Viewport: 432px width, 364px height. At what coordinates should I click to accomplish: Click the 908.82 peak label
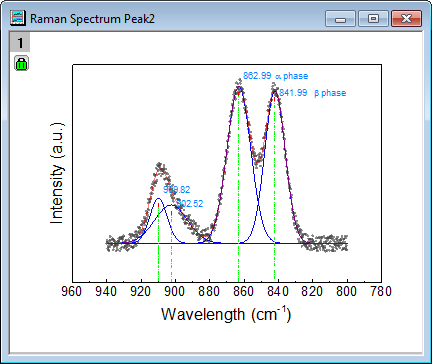click(x=177, y=190)
